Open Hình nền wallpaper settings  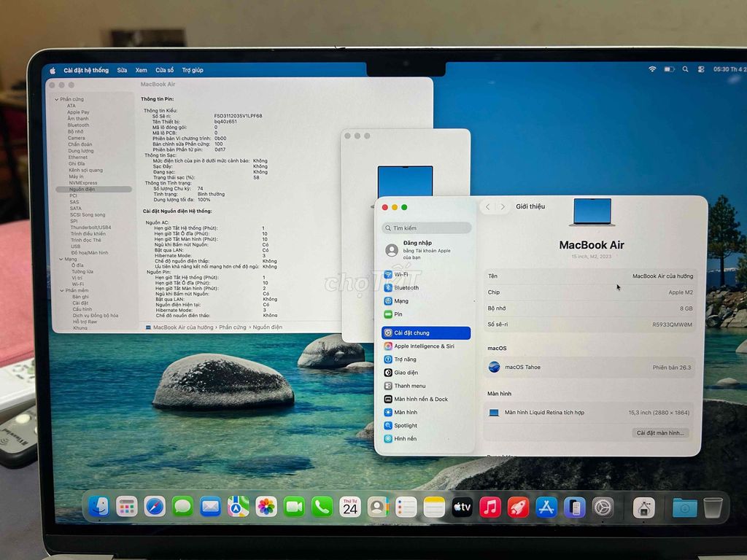click(x=426, y=438)
